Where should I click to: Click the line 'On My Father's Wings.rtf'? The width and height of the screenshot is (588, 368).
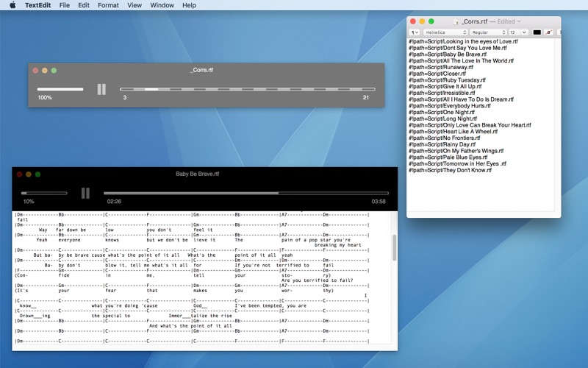pyautogui.click(x=456, y=151)
